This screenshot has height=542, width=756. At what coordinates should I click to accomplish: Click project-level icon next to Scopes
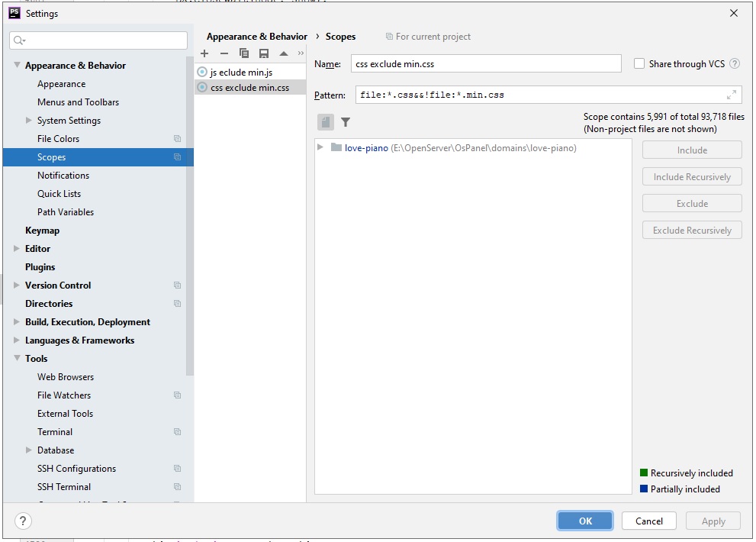(178, 157)
